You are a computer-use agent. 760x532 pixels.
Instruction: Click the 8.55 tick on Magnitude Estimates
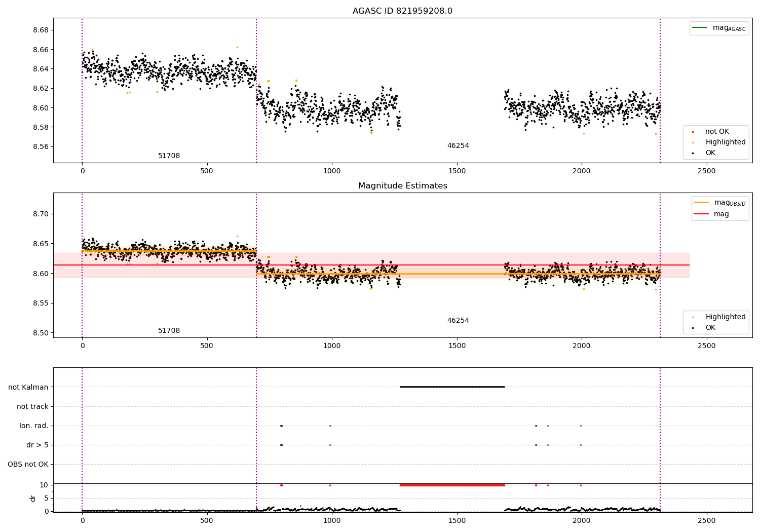coord(40,303)
